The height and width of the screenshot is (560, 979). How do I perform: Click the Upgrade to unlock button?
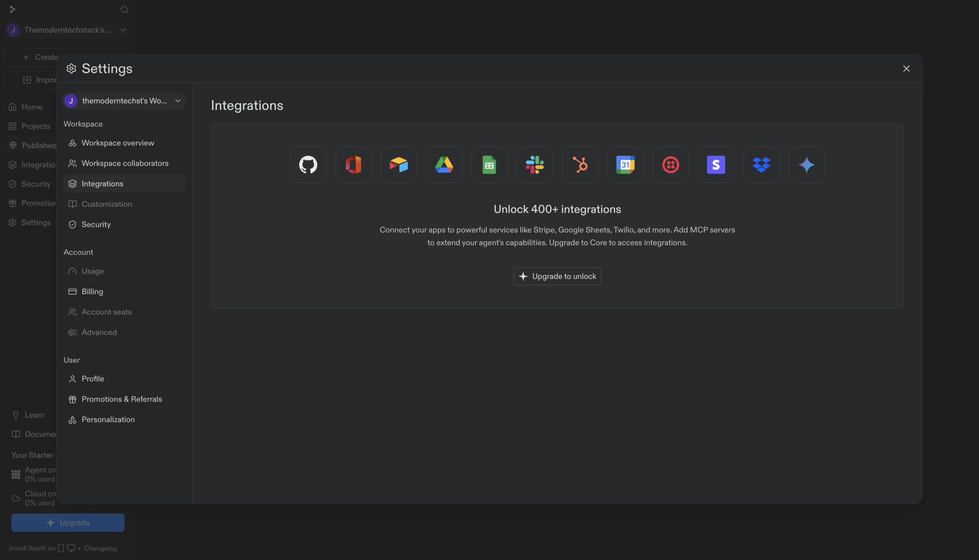pyautogui.click(x=557, y=276)
